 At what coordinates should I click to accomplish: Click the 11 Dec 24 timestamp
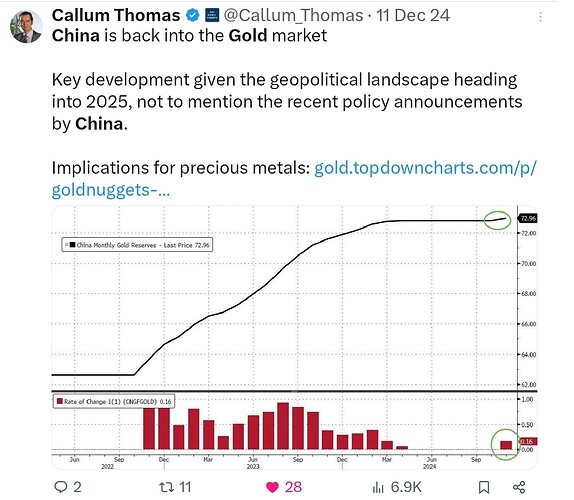[413, 15]
